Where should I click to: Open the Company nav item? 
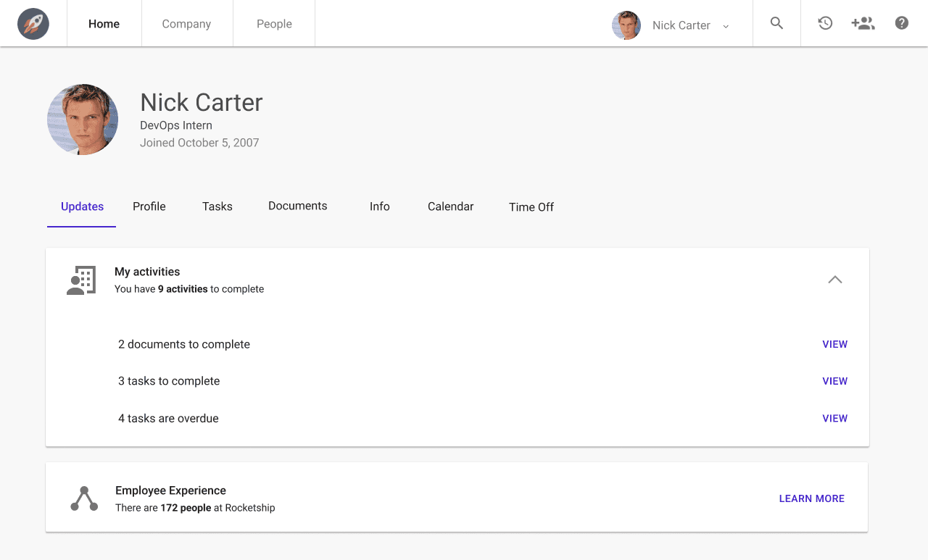pos(187,24)
